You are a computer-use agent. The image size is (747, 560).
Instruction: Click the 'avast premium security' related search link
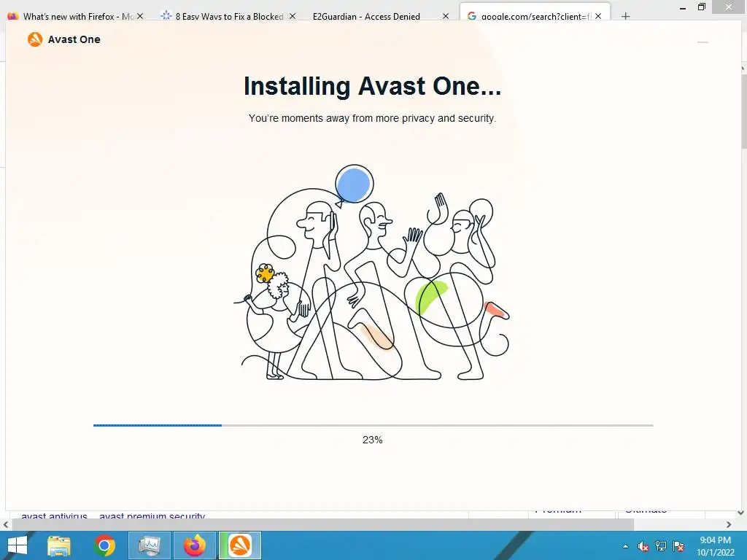(x=152, y=516)
